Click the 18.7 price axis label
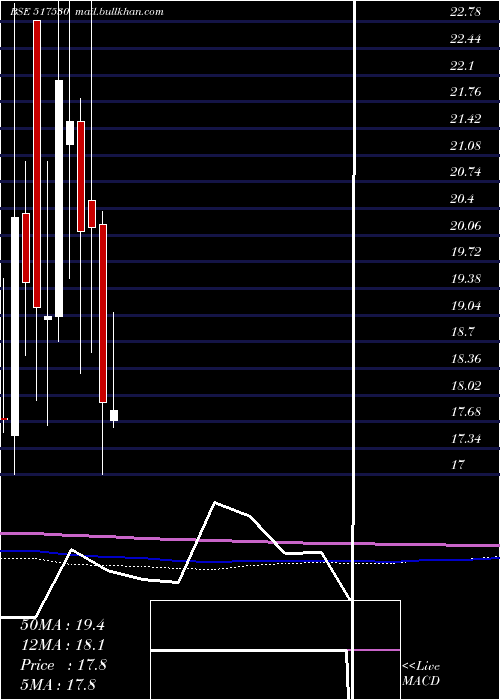The width and height of the screenshot is (500, 700). point(462,332)
